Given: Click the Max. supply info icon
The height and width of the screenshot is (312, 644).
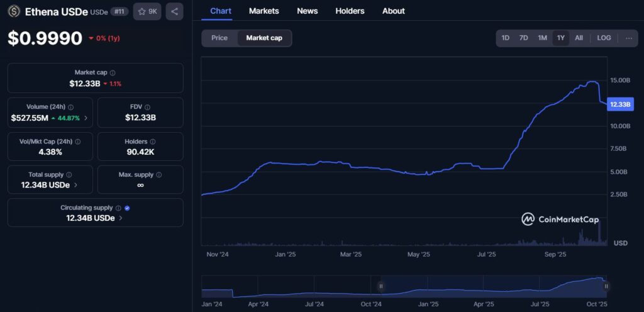Looking at the screenshot, I should pyautogui.click(x=158, y=175).
